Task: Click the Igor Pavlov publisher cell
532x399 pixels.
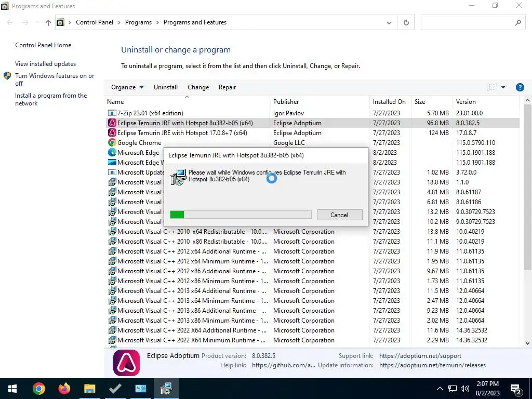Action: coord(288,113)
